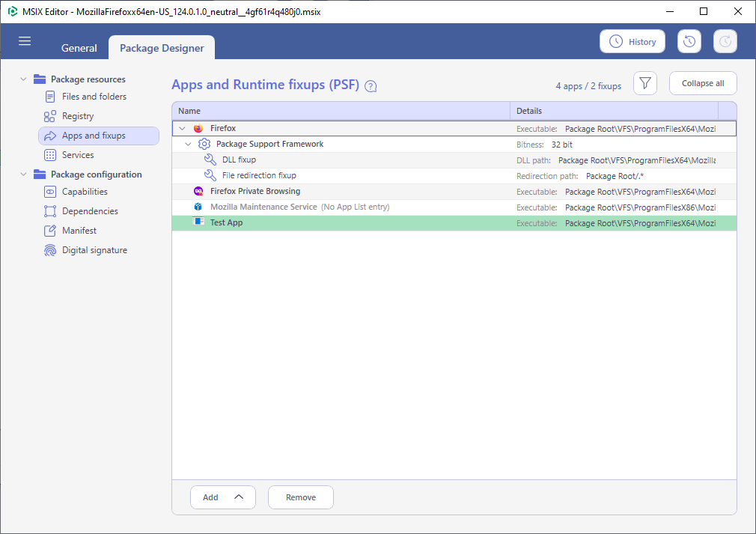
Task: Click the Apps and Runtime fixups heading
Action: click(265, 85)
